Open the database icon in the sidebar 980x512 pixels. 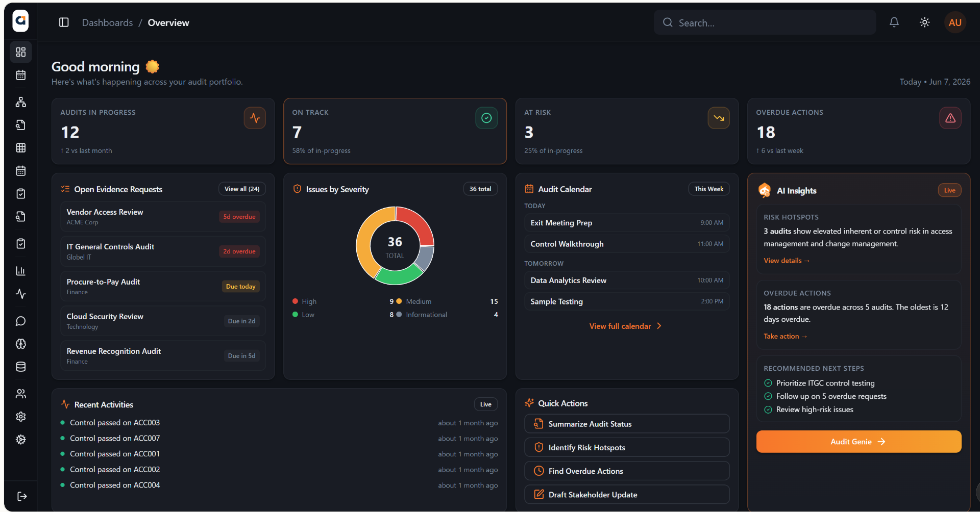click(21, 367)
